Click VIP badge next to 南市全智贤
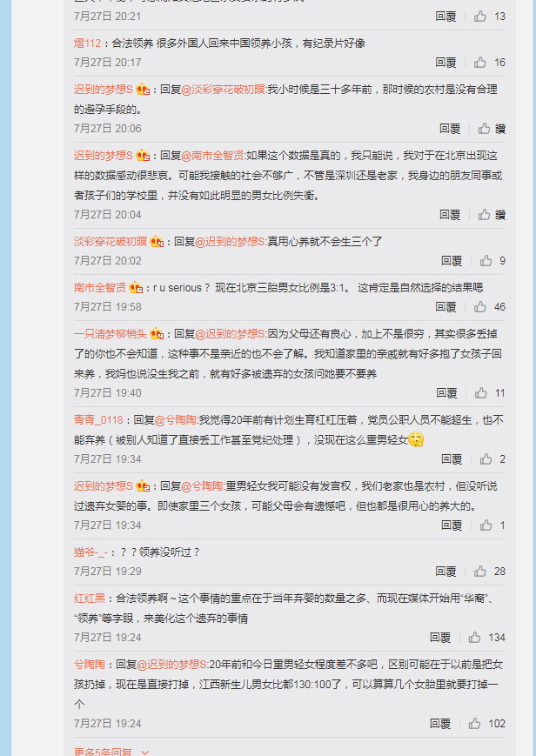Viewport: 536px width, 756px height. [x=136, y=288]
